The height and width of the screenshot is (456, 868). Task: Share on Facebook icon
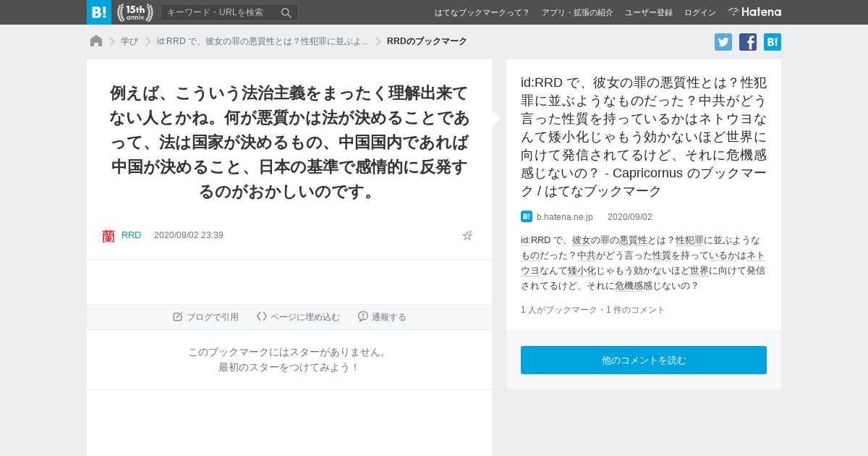pos(748,42)
